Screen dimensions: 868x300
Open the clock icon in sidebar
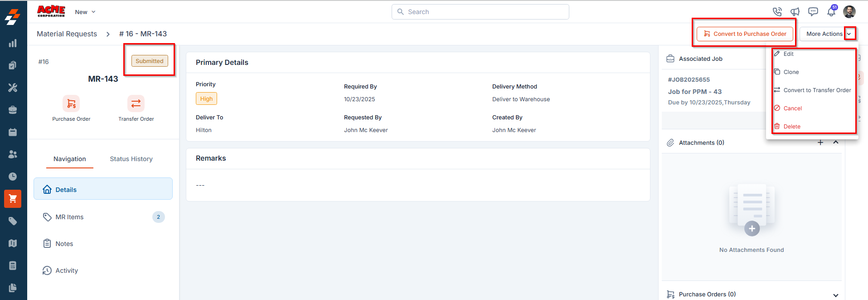pyautogui.click(x=13, y=177)
